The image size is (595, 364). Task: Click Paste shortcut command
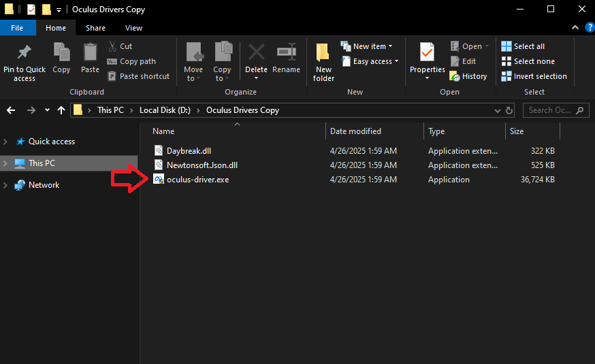(138, 76)
